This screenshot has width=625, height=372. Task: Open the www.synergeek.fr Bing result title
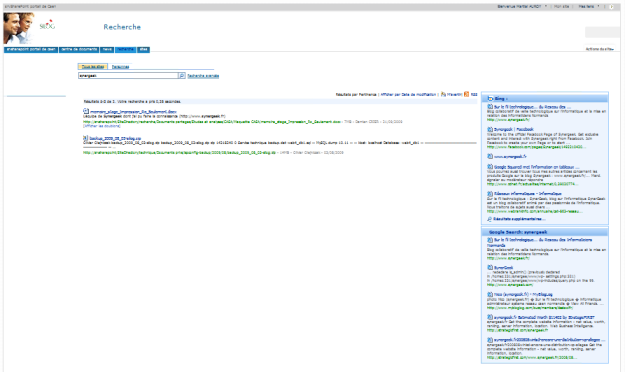(x=510, y=156)
